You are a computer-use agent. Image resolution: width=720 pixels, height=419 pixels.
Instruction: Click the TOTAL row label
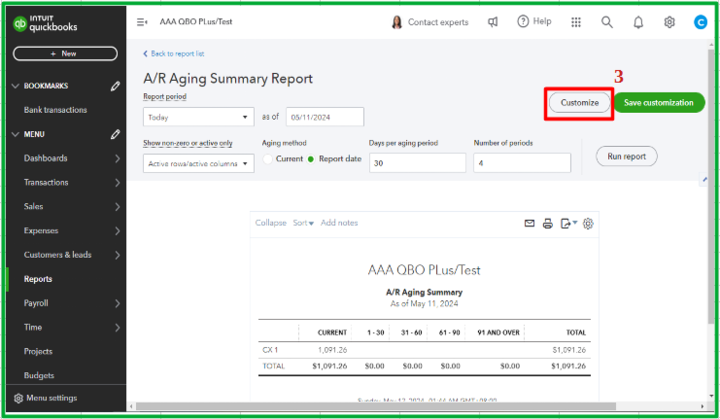coord(274,366)
